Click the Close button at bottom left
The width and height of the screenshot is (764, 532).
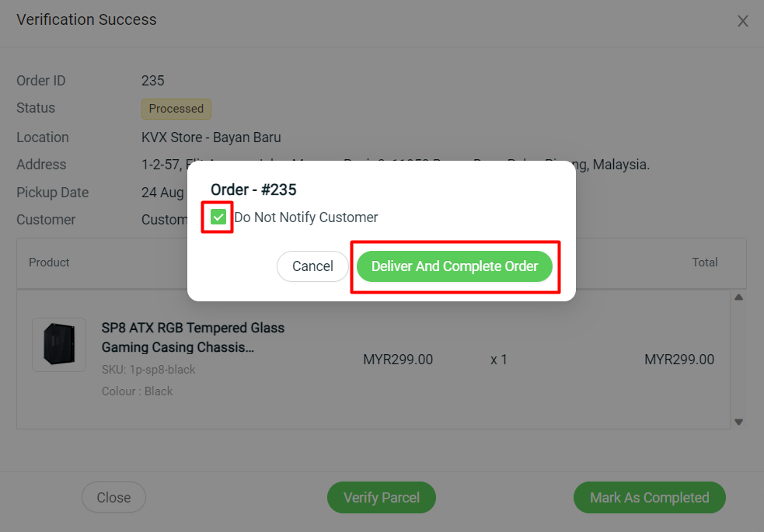point(113,498)
